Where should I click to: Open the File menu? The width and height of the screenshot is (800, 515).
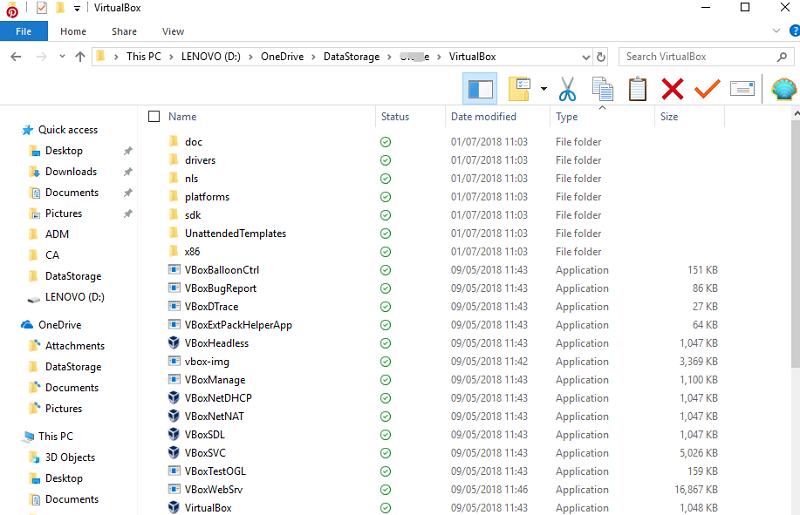[23, 31]
